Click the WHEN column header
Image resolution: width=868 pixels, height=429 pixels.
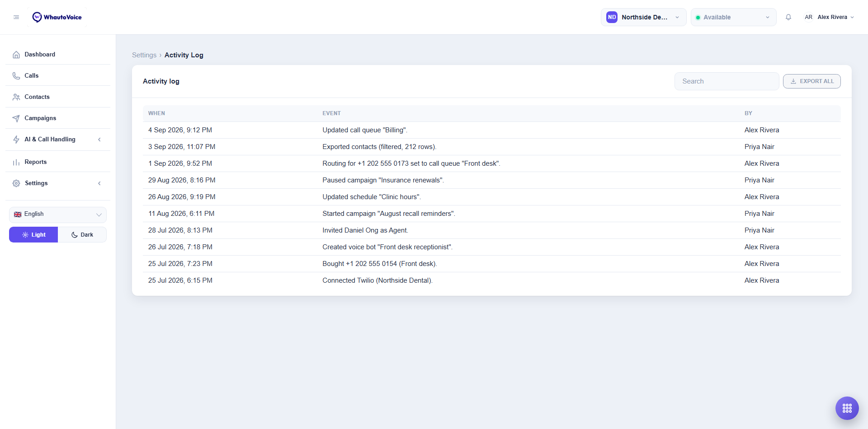pyautogui.click(x=156, y=113)
